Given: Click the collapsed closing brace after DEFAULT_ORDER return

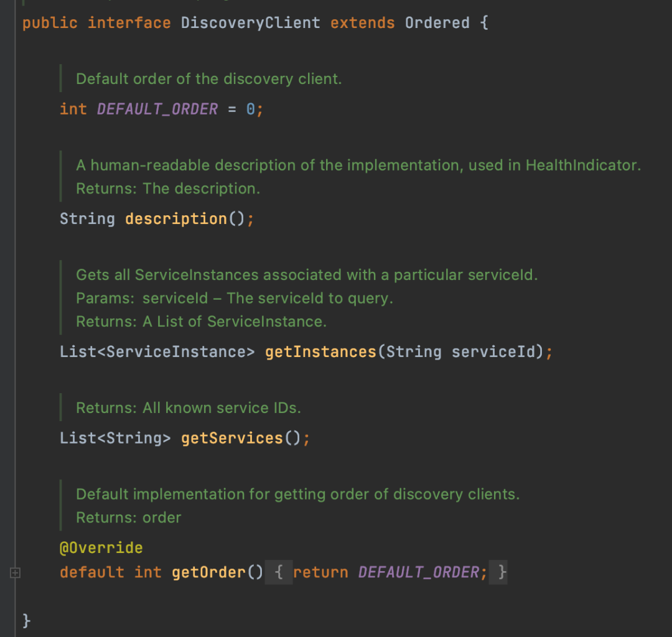Looking at the screenshot, I should (502, 572).
